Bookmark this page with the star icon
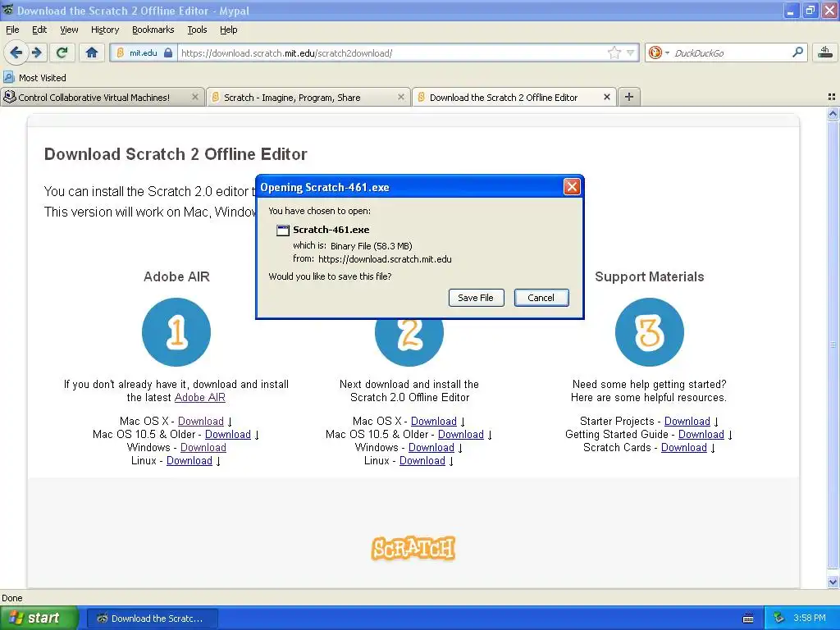The width and height of the screenshot is (840, 630). pos(614,52)
